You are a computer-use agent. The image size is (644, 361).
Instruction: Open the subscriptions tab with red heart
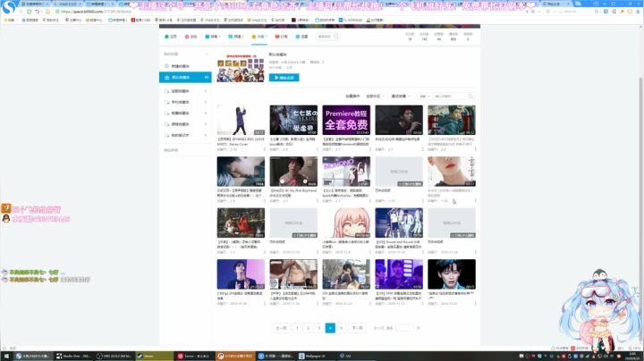coord(282,37)
